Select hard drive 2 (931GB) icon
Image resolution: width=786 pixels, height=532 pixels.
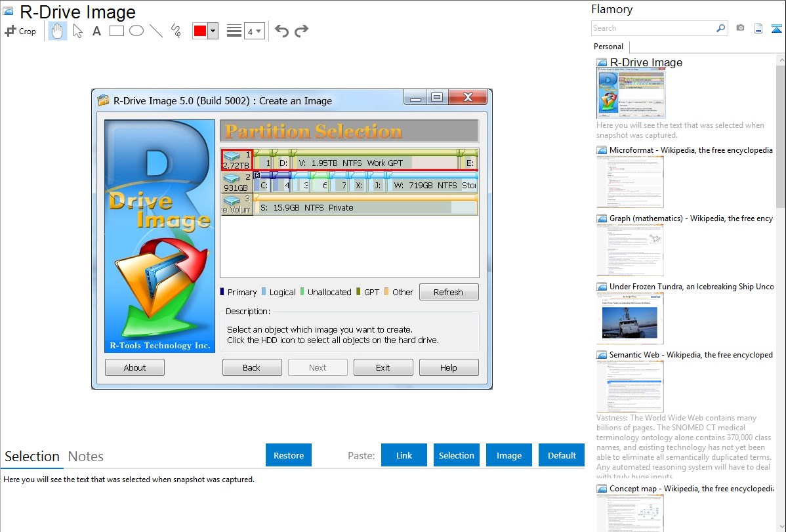click(236, 182)
